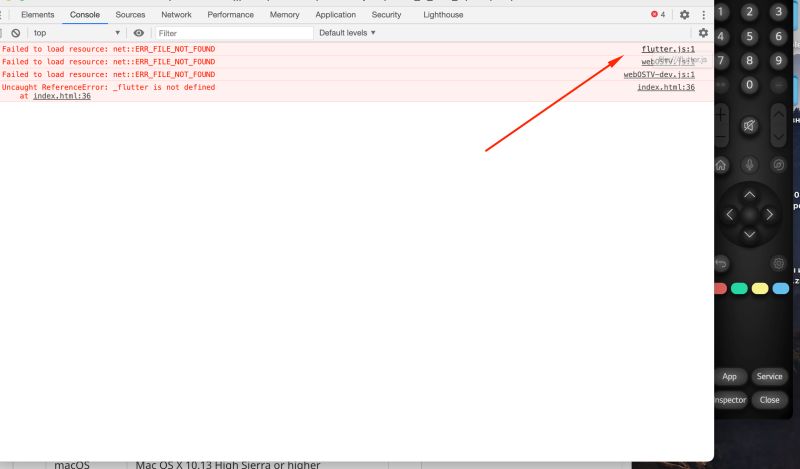Tap number 2 on the remote keypad
This screenshot has height=469, width=800.
tap(749, 12)
